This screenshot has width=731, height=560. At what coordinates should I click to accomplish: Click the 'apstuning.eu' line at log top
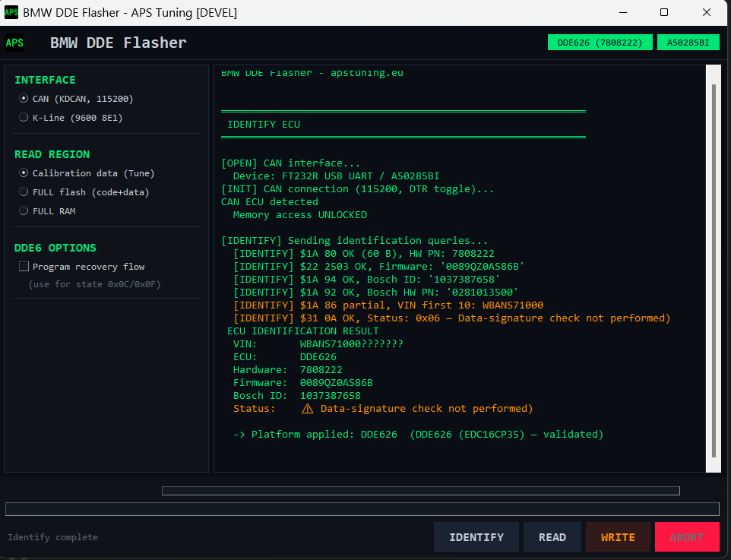pos(312,73)
